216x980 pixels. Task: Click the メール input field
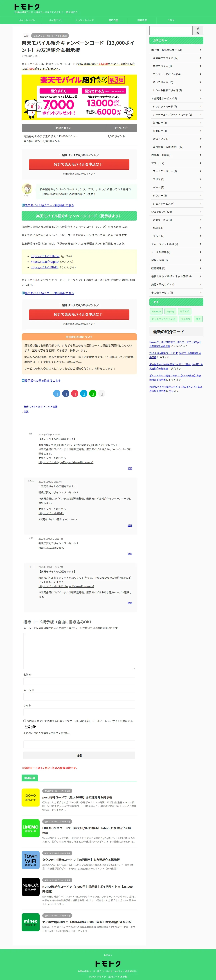pyautogui.click(x=79, y=697)
